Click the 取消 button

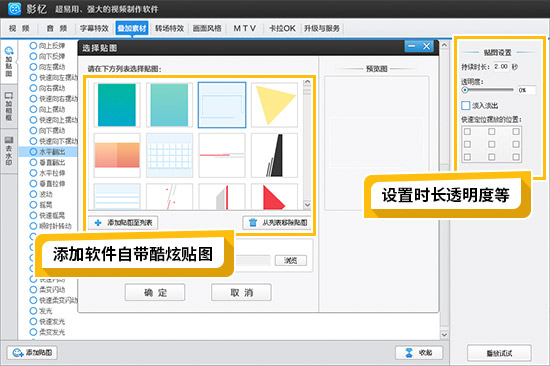[241, 292]
